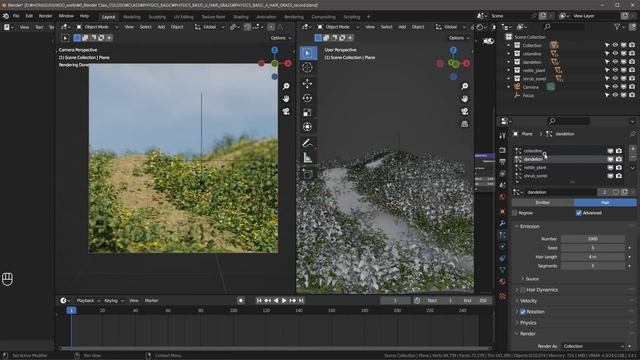The width and height of the screenshot is (640, 360).
Task: Expand the celandine collection in outliner
Action: 509,54
